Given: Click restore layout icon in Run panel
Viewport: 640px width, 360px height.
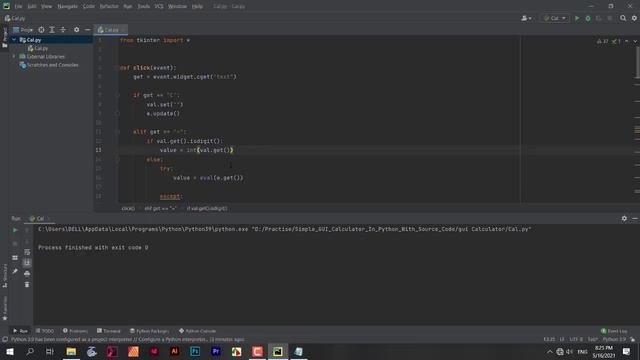Looking at the screenshot, I should click(x=15, y=258).
